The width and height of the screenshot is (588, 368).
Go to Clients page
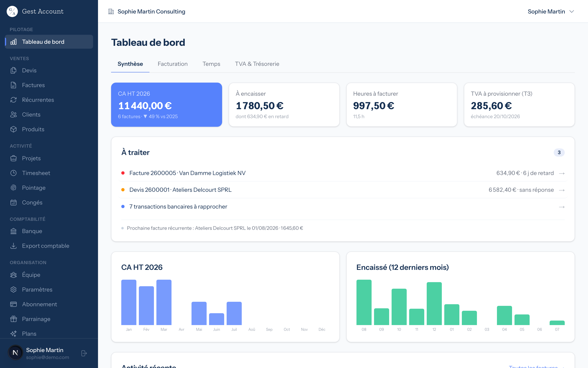point(49,115)
